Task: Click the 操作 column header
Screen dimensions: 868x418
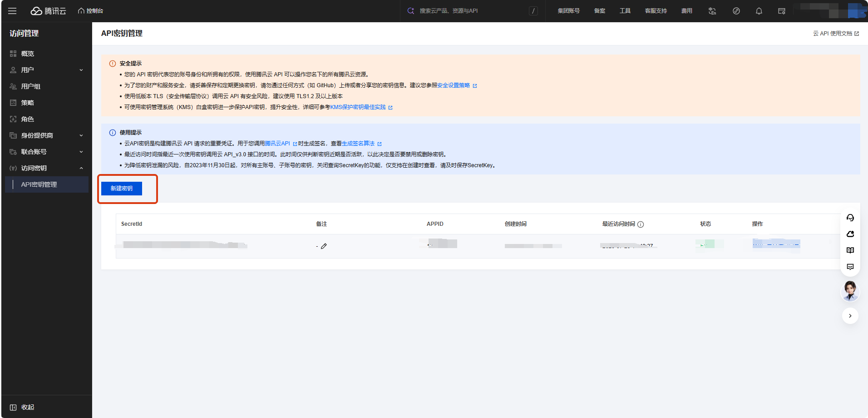Action: click(757, 224)
